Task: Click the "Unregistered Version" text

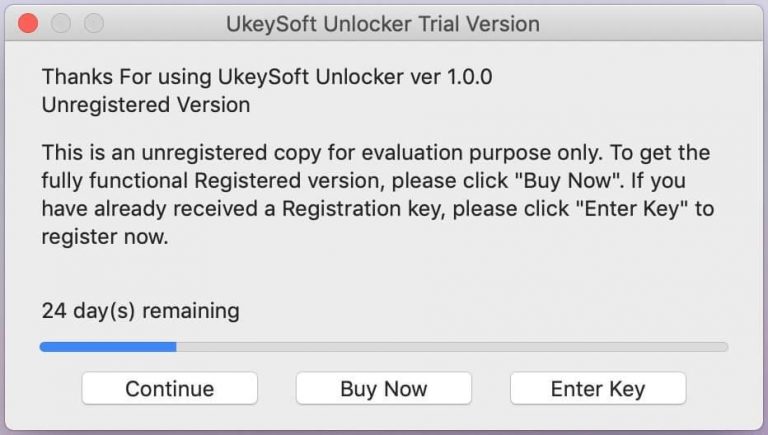Action: (146, 104)
